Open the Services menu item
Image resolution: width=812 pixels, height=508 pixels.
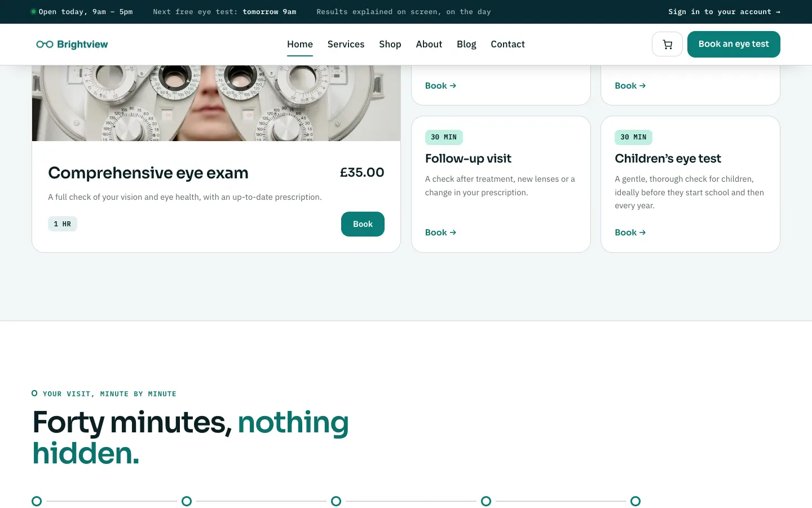[x=346, y=44]
